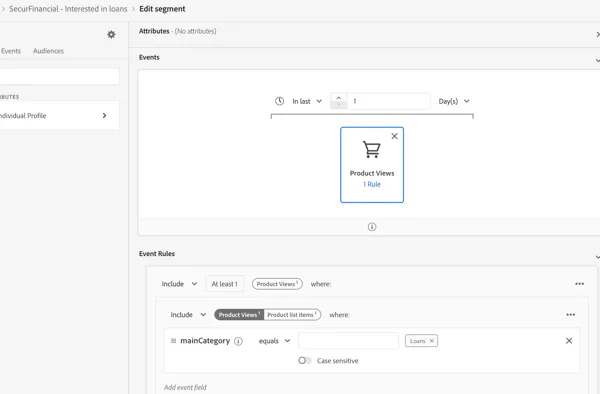Click the Edit segment breadcrumb
The image size is (600, 394).
coord(162,9)
